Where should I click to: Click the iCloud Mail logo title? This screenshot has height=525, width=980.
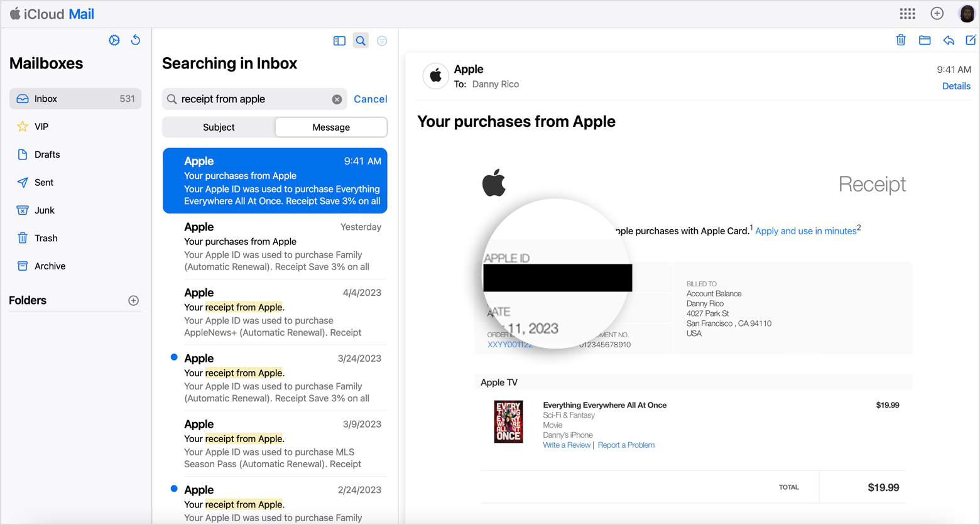pos(52,14)
